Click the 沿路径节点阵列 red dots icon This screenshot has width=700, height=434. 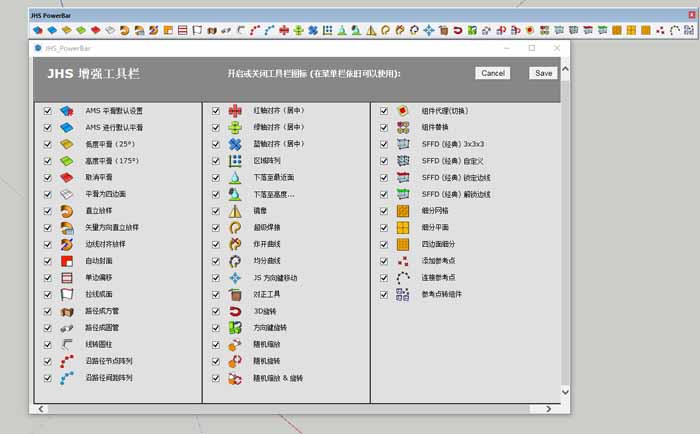(67, 361)
